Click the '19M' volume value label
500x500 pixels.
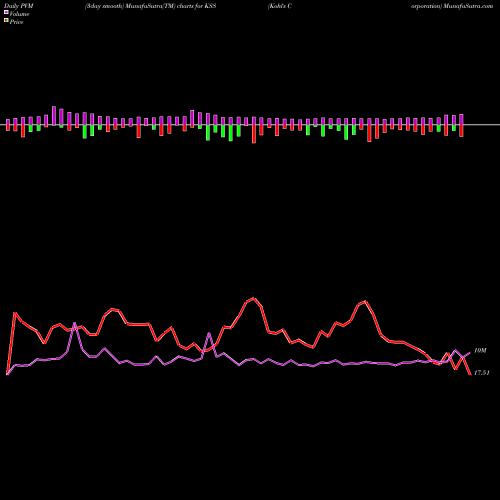480,351
